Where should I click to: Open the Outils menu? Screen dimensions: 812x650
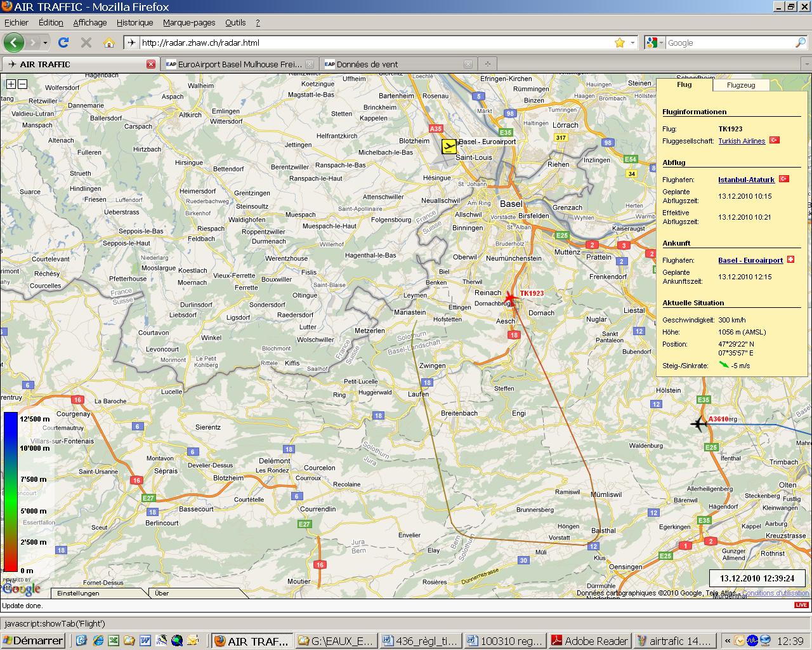235,22
